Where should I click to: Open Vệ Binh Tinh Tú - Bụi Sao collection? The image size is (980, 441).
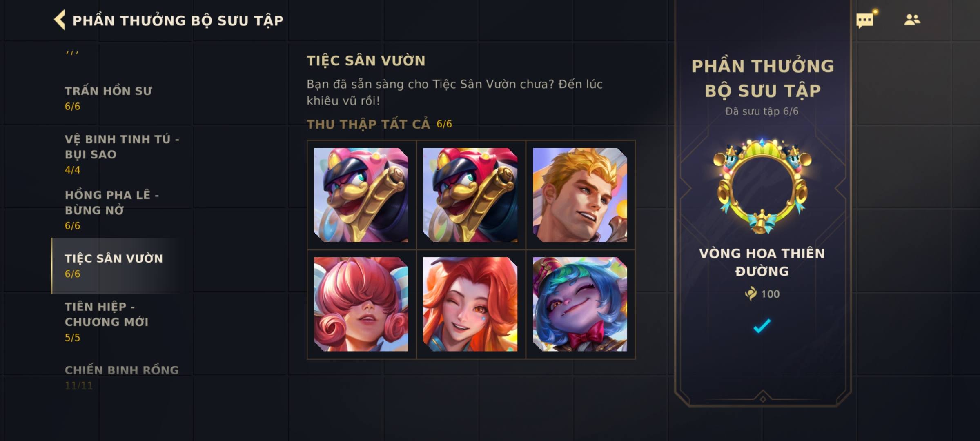point(122,154)
